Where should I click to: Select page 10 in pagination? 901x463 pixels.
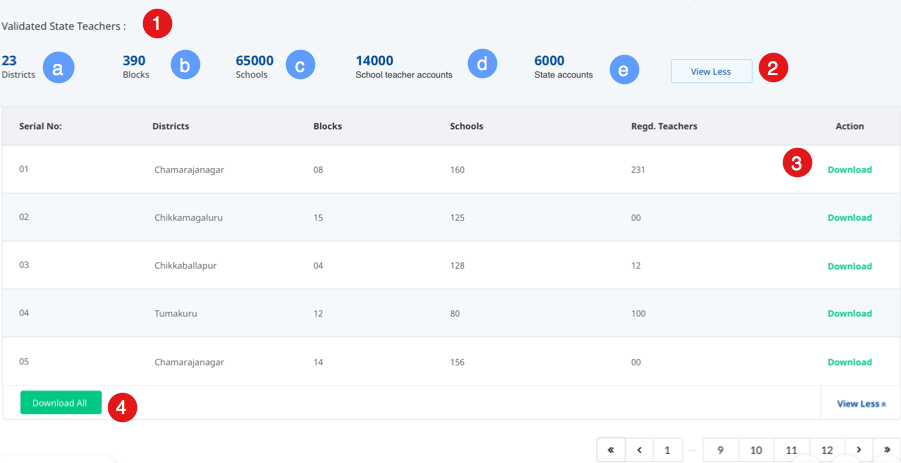(x=756, y=450)
